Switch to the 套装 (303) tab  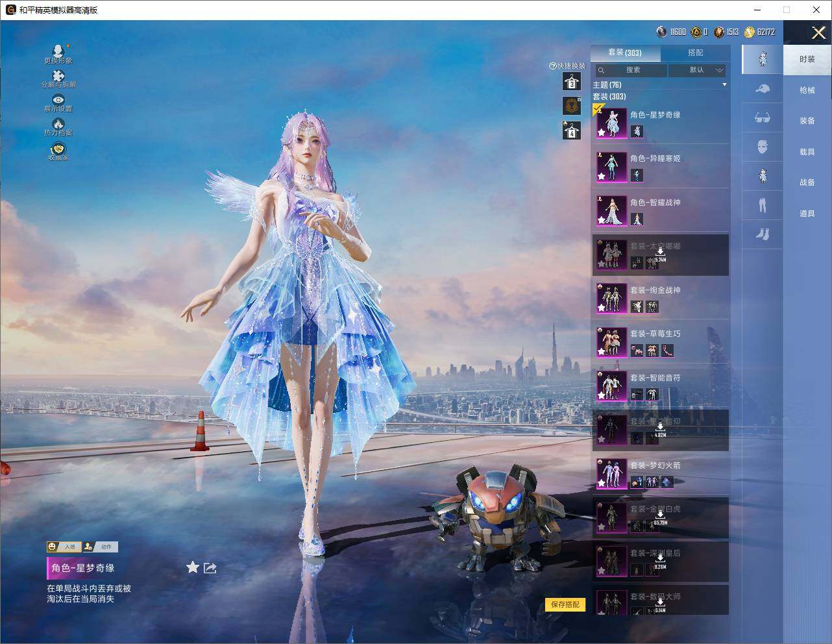click(x=625, y=53)
